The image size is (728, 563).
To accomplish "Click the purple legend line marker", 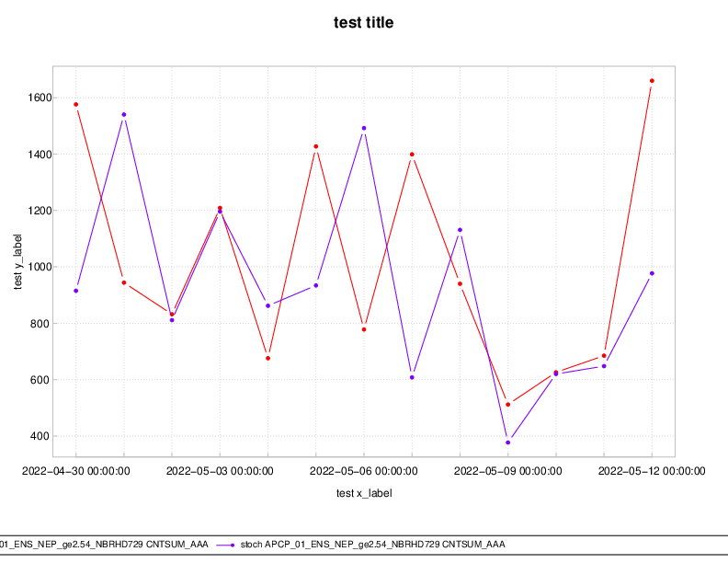I will [x=226, y=546].
